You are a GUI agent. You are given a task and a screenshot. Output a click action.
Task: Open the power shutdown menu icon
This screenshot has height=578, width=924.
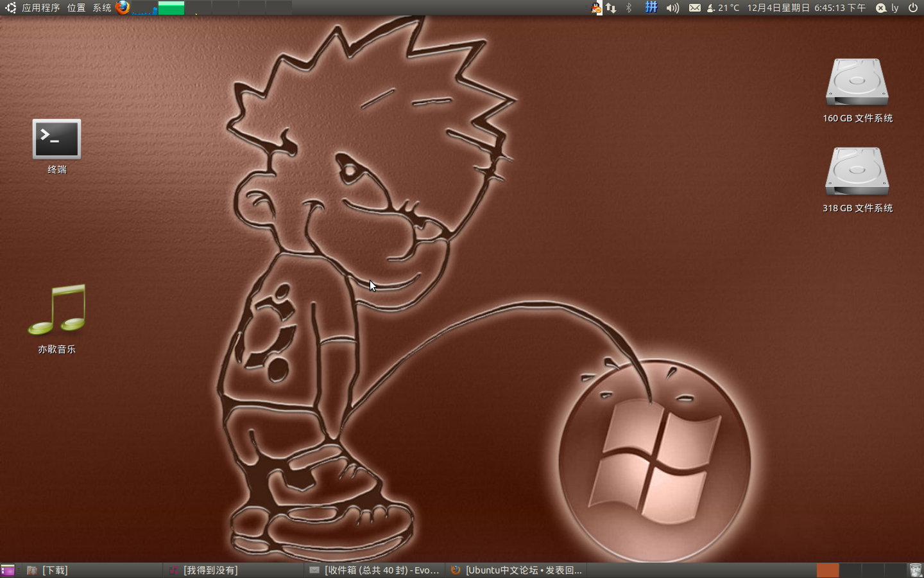click(913, 8)
